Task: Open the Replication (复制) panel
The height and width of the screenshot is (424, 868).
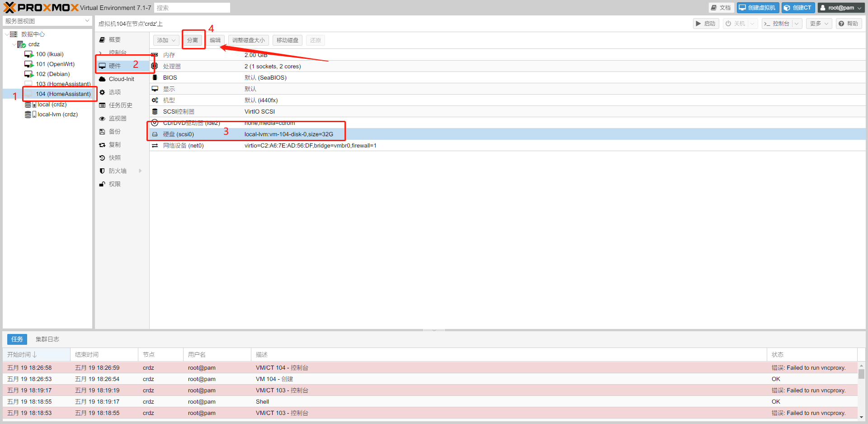Action: point(114,145)
